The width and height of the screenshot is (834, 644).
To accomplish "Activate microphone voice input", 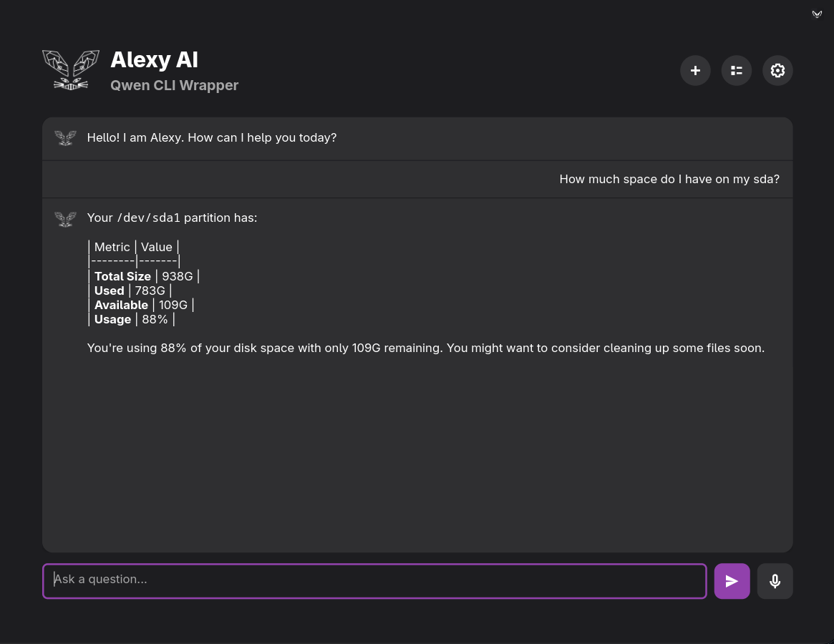I will coord(775,581).
